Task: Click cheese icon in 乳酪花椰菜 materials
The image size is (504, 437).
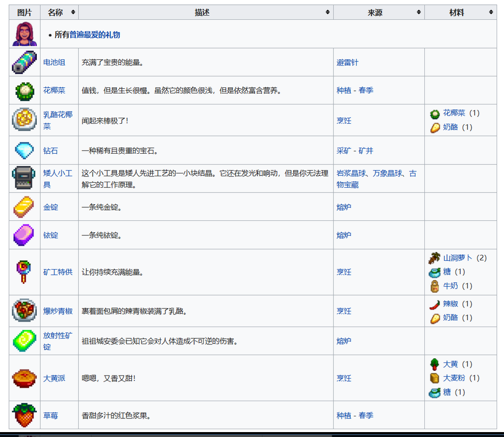Action: (x=435, y=128)
